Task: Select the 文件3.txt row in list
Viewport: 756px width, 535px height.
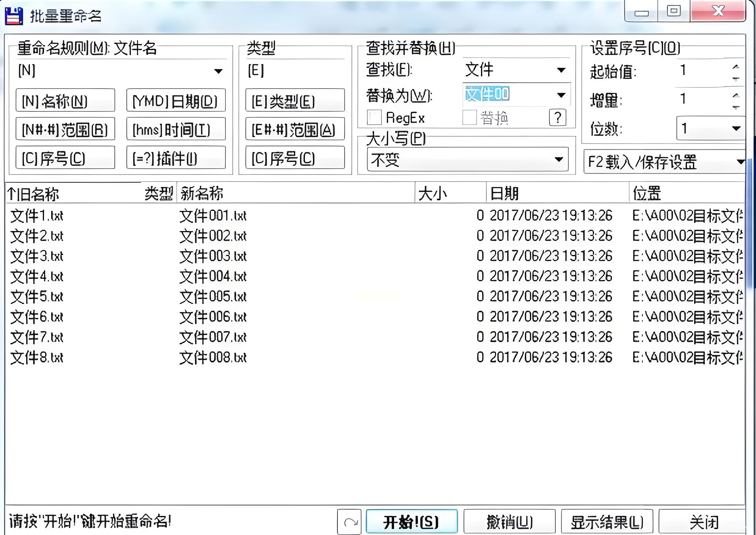Action: pos(37,256)
